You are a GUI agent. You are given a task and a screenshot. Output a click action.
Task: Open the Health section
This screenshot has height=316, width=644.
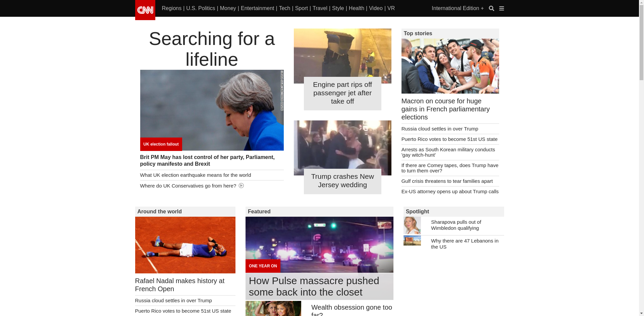356,8
